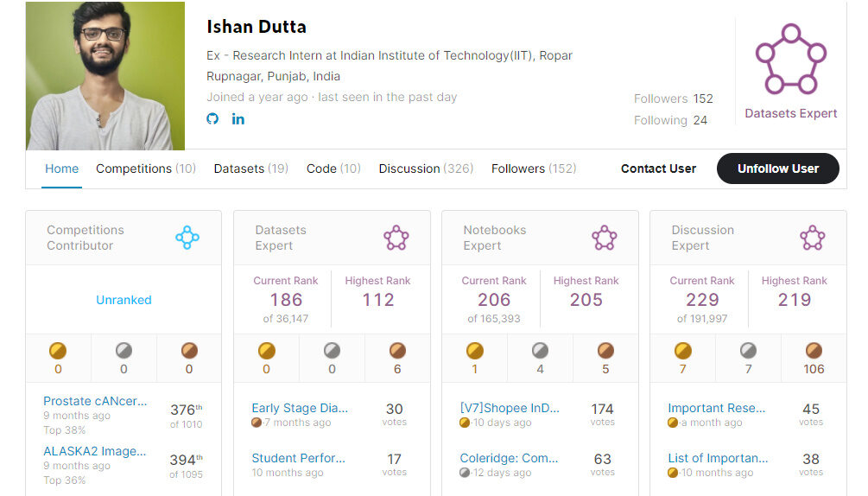The image size is (868, 496).
Task: Open the LinkedIn profile icon
Action: 238,119
